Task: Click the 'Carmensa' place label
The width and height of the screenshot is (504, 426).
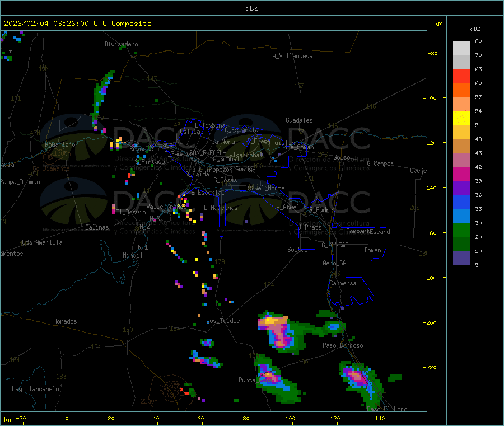Action: pos(343,283)
